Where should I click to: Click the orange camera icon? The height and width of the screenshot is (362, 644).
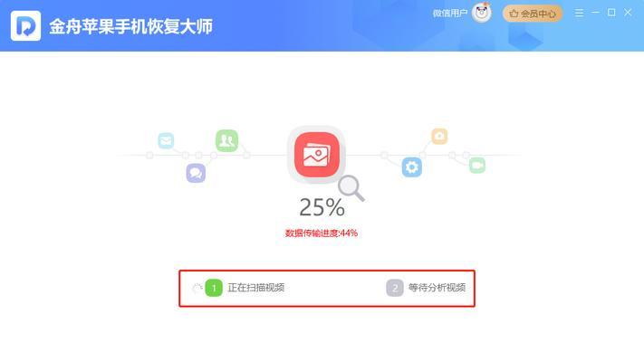pos(439,136)
